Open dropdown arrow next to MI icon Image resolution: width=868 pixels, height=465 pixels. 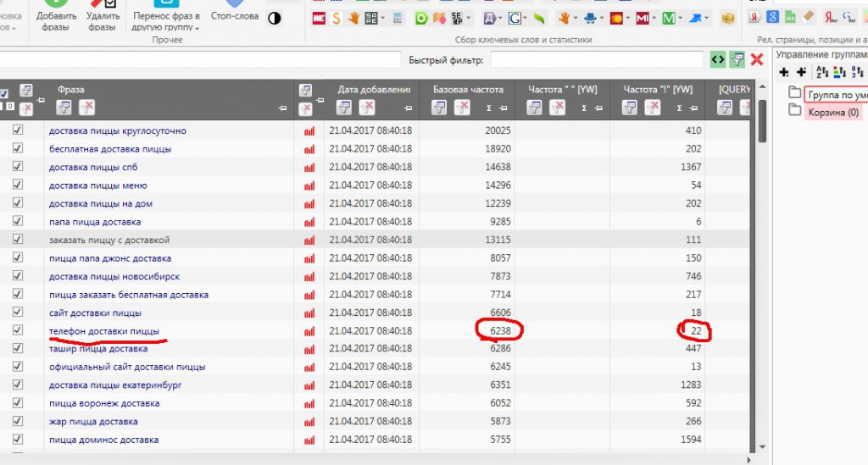pyautogui.click(x=654, y=19)
